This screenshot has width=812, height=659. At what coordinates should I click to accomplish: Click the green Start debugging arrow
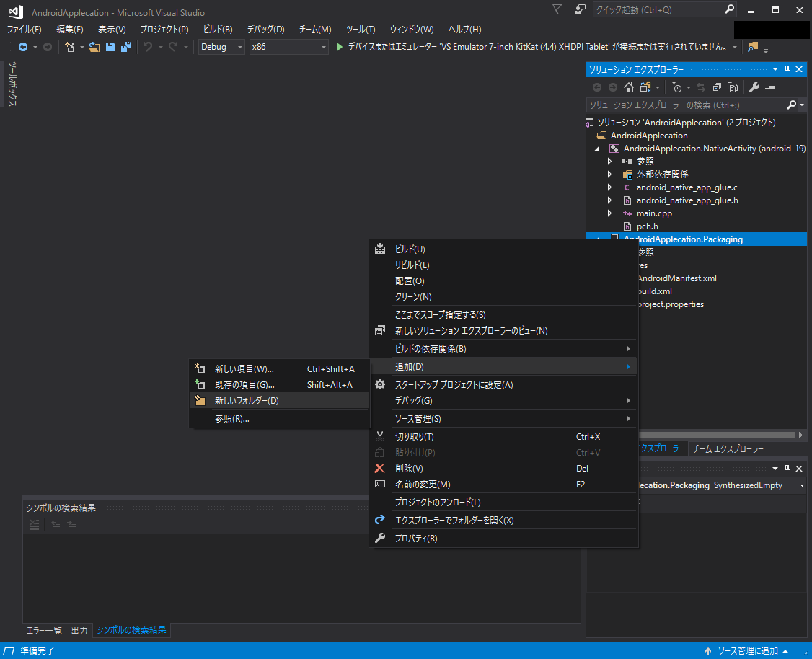(x=340, y=47)
